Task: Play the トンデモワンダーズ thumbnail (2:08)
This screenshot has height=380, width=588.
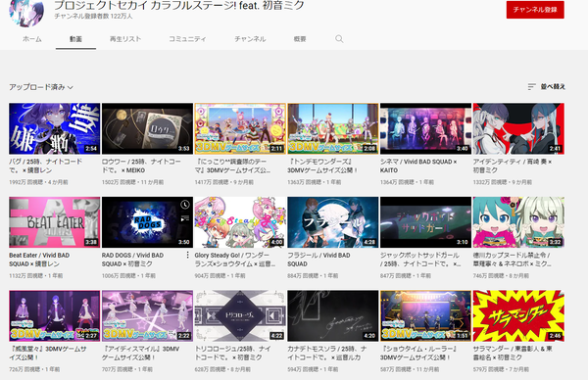Action: pos(333,128)
